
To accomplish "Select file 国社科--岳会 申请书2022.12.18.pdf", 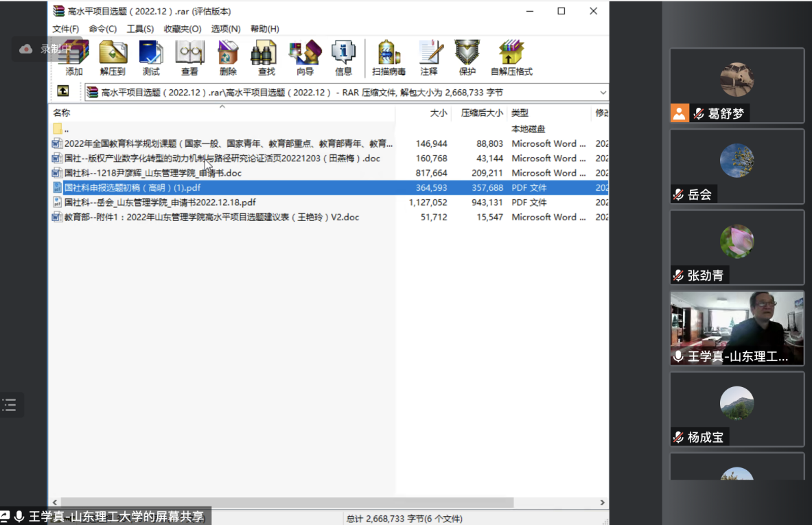I will pos(329,202).
